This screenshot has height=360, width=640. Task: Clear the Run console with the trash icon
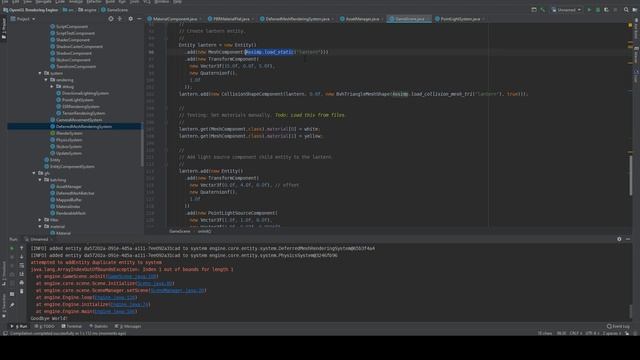click(x=22, y=291)
